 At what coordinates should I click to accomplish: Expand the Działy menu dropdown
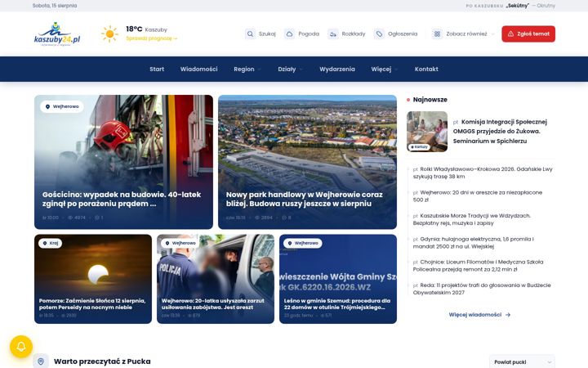pos(290,69)
